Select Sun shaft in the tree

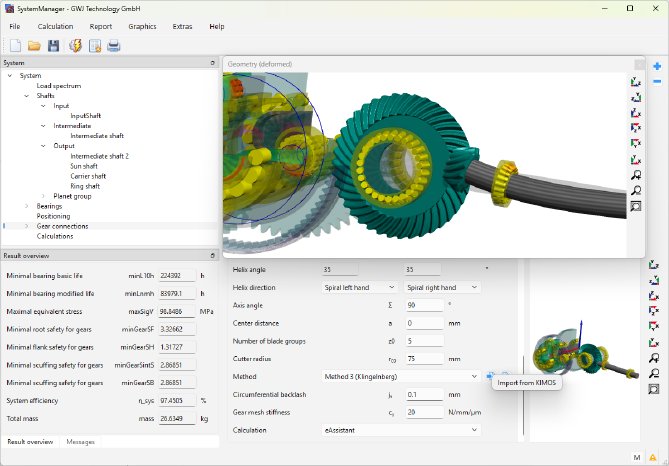pyautogui.click(x=84, y=166)
